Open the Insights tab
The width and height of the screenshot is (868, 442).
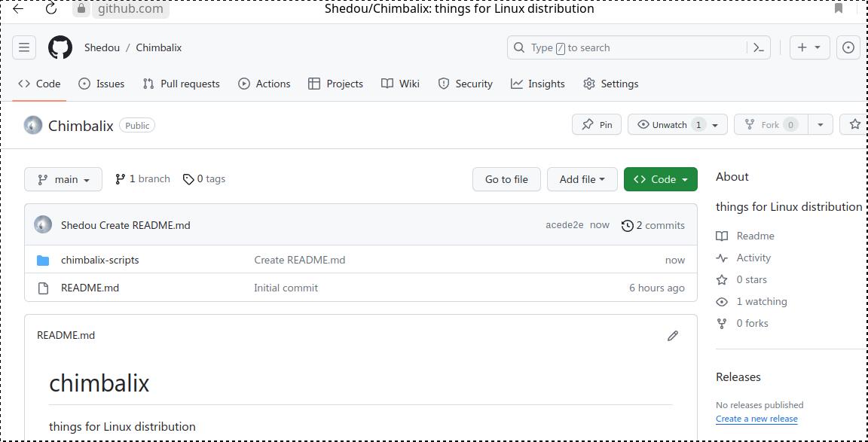click(x=538, y=84)
